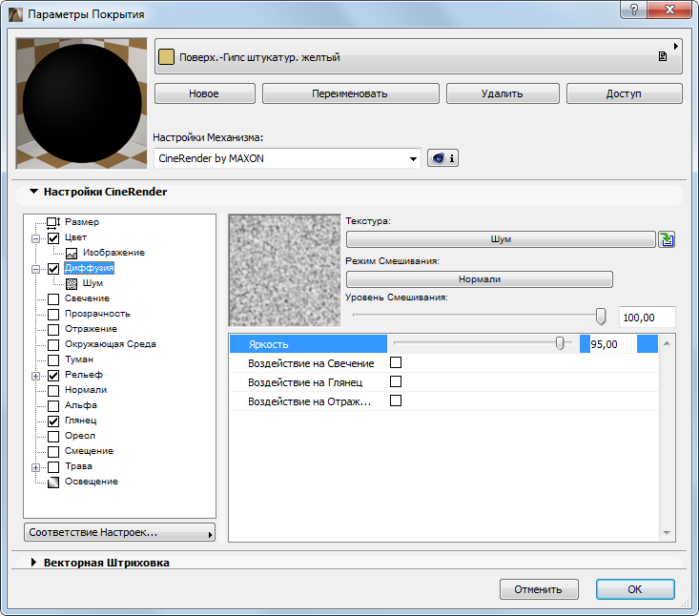Enable the Смещение channel checkbox

point(53,452)
